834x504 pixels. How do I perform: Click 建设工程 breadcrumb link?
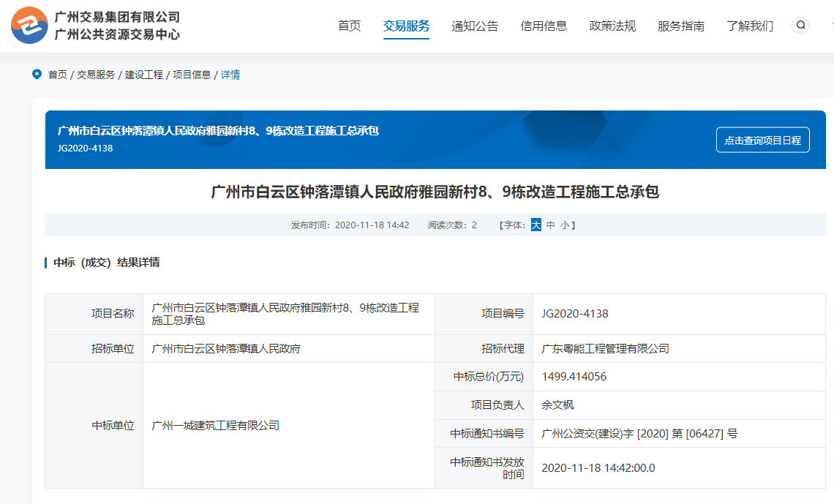(144, 75)
